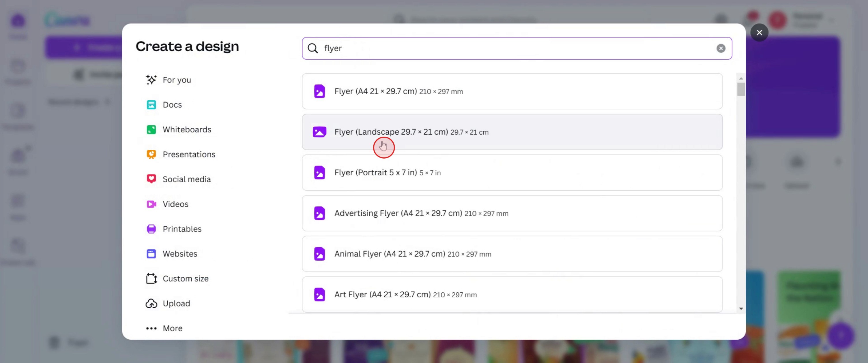Clear the flyer search text
The width and height of the screenshot is (868, 363).
[721, 48]
